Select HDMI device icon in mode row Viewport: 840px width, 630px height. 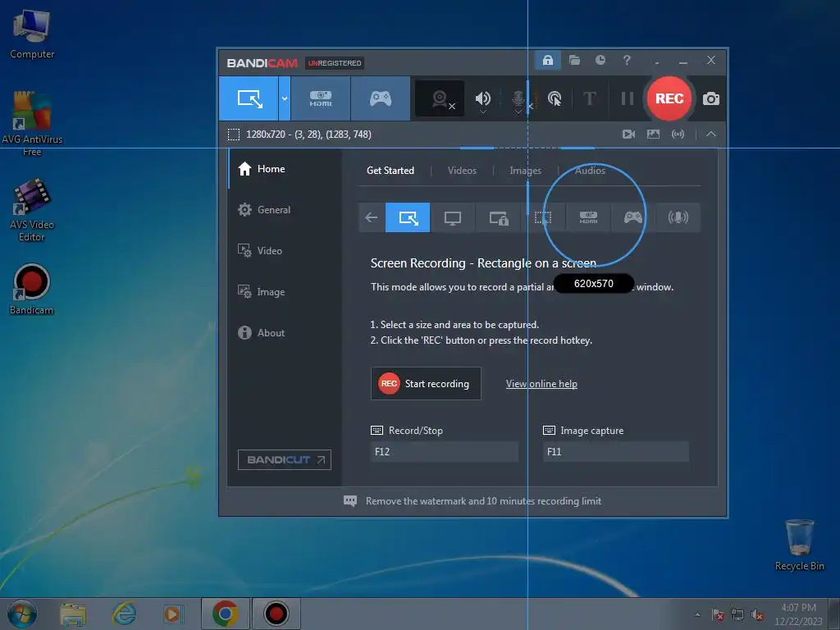[588, 217]
